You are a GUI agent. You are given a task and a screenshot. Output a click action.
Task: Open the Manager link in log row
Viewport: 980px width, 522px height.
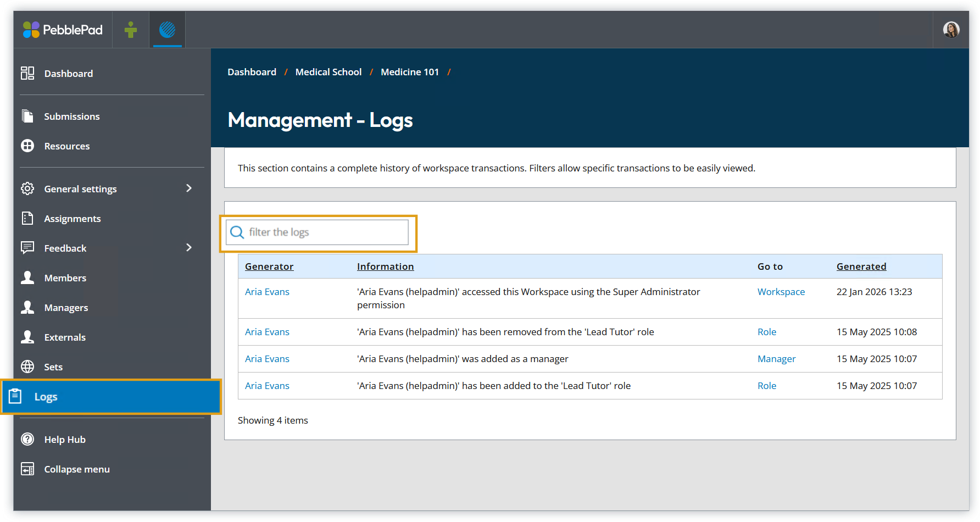point(776,359)
